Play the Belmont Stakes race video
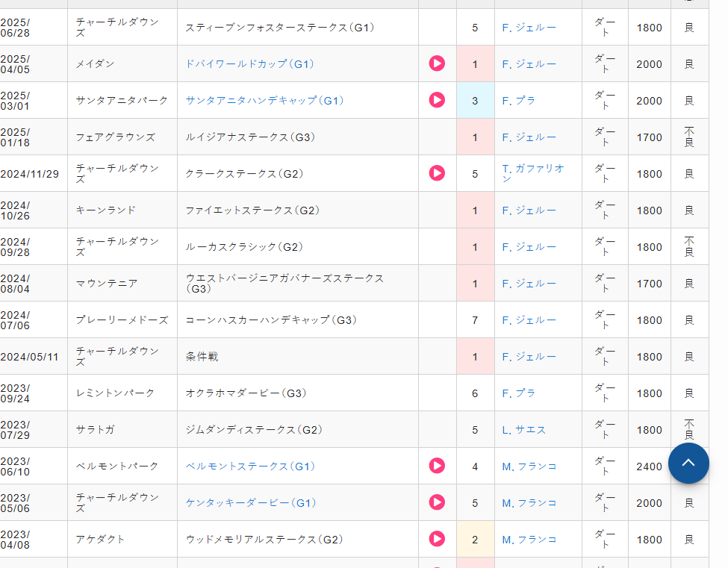Viewport: 728px width, 568px height. [437, 466]
